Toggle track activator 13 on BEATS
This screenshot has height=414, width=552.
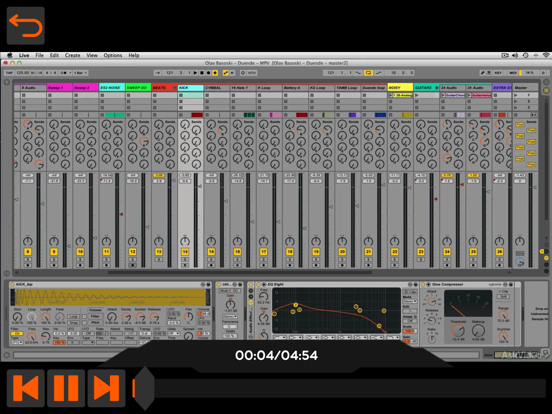pos(159,251)
